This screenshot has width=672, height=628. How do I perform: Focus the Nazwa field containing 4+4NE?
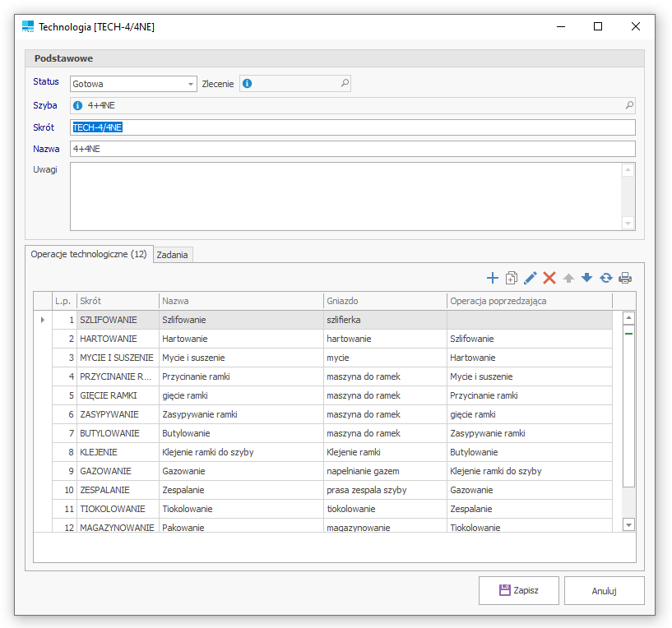pos(352,149)
